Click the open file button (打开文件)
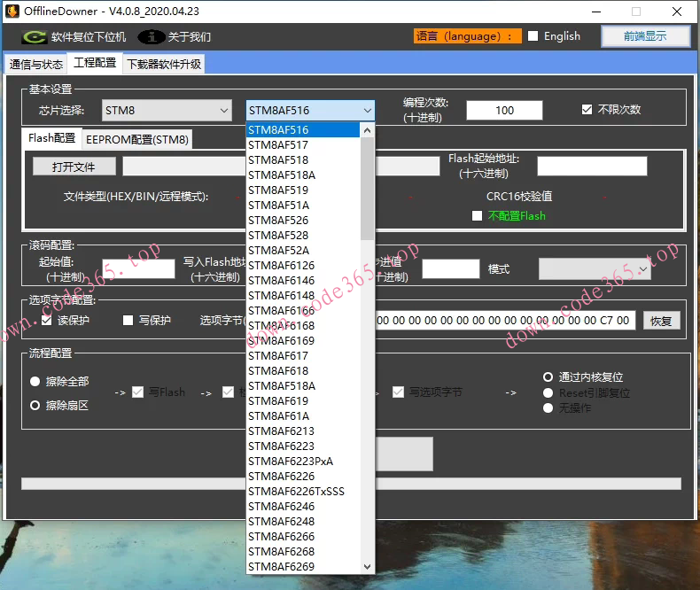Viewport: 700px width, 590px height. (x=74, y=167)
